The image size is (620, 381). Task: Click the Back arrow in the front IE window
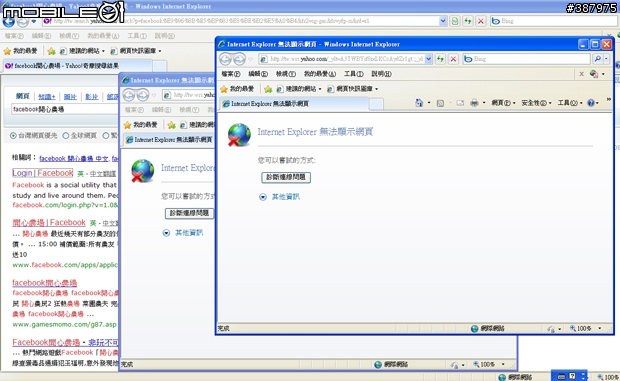[x=225, y=59]
